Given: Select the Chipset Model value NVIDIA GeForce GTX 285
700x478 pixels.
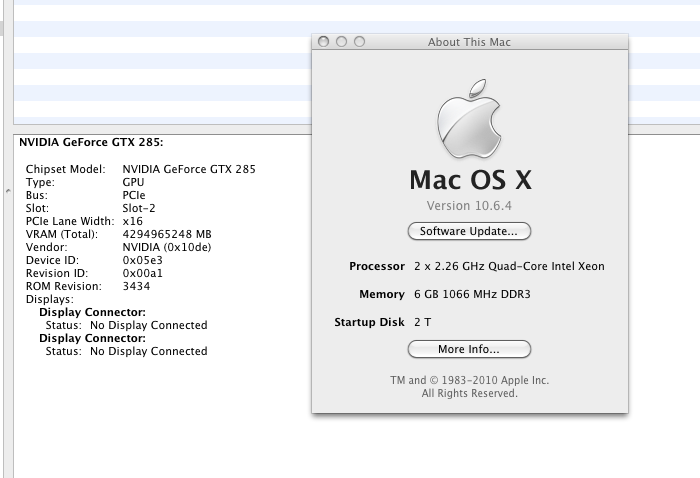Looking at the screenshot, I should [189, 169].
